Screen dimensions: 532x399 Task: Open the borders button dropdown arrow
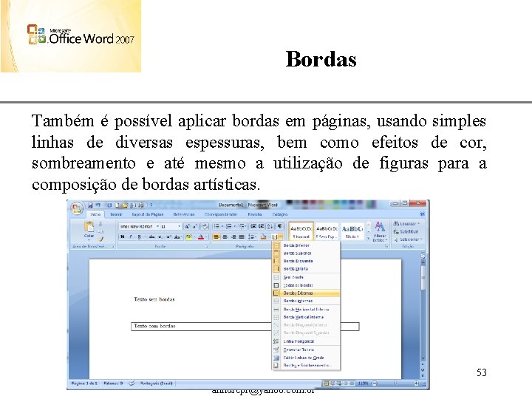coord(281,237)
